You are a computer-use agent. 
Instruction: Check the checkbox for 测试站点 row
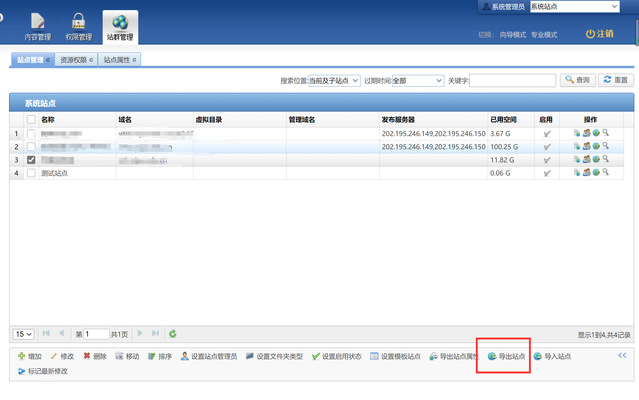pos(31,173)
